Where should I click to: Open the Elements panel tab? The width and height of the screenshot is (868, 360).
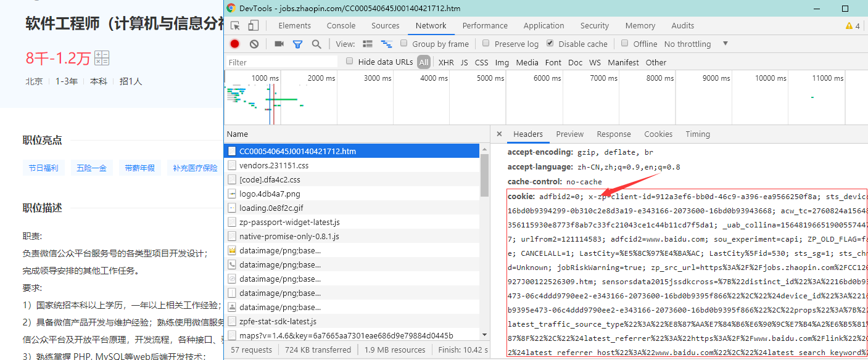[294, 25]
